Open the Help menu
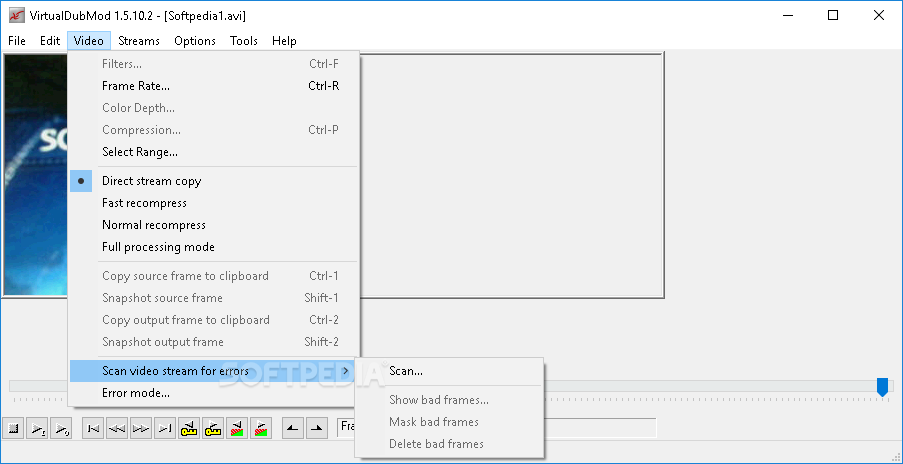903x464 pixels. [x=284, y=41]
